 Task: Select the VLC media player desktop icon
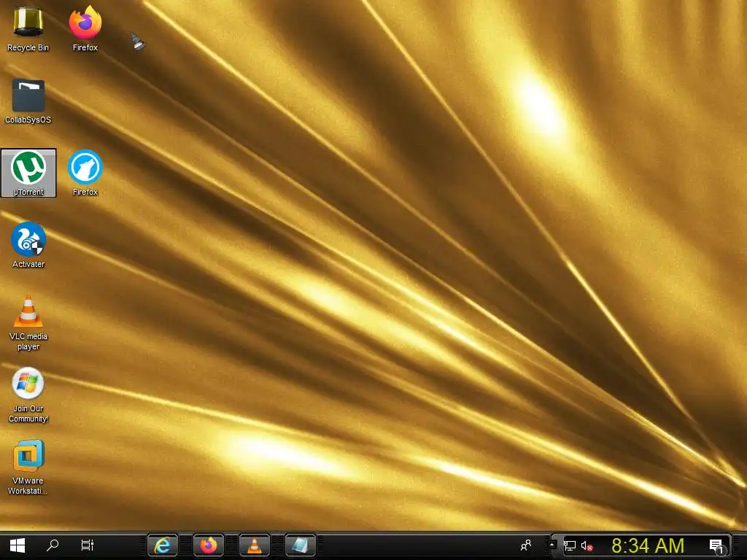[28, 323]
